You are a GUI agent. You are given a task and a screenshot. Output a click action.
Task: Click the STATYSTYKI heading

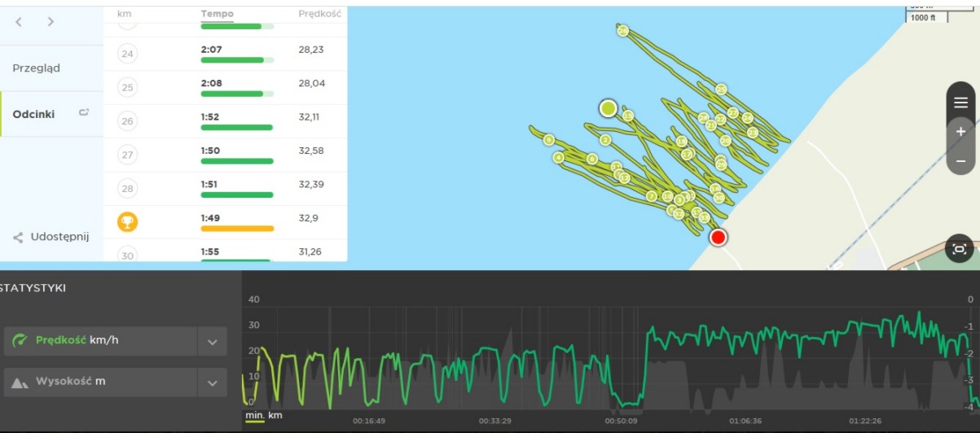(33, 287)
